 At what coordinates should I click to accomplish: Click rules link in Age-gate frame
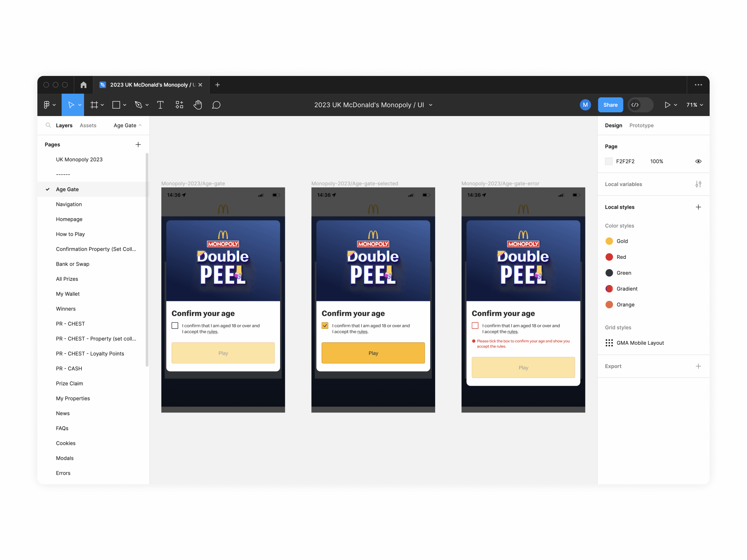[212, 332]
